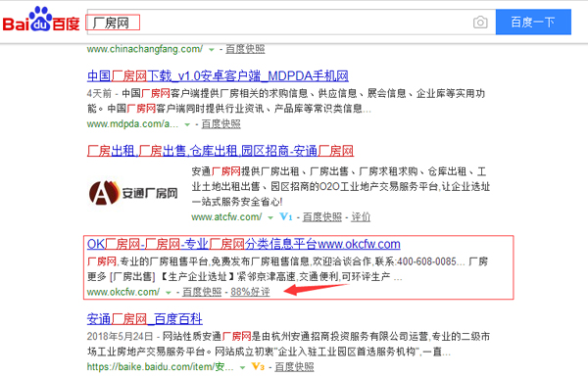The height and width of the screenshot is (377, 588).
Task: Open camera image search icon
Action: 480,23
